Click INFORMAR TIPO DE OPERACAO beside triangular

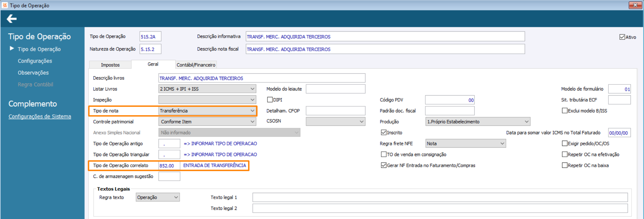pyautogui.click(x=220, y=154)
